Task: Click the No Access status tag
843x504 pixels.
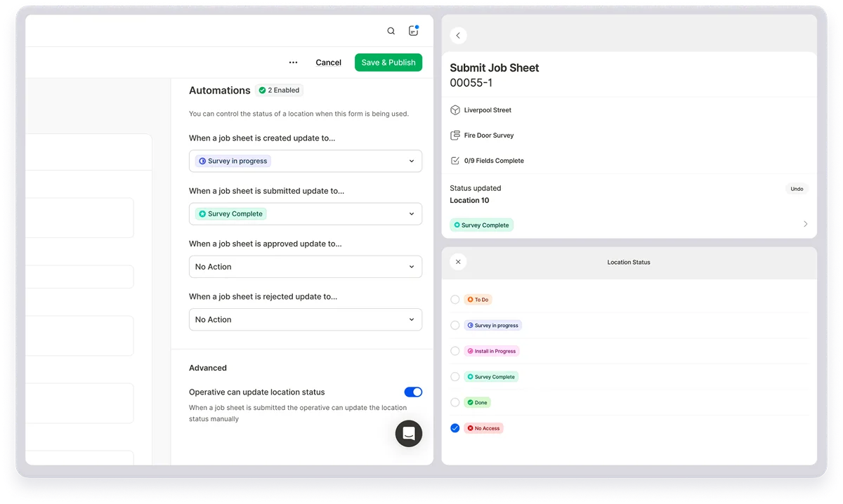Action: [x=484, y=428]
